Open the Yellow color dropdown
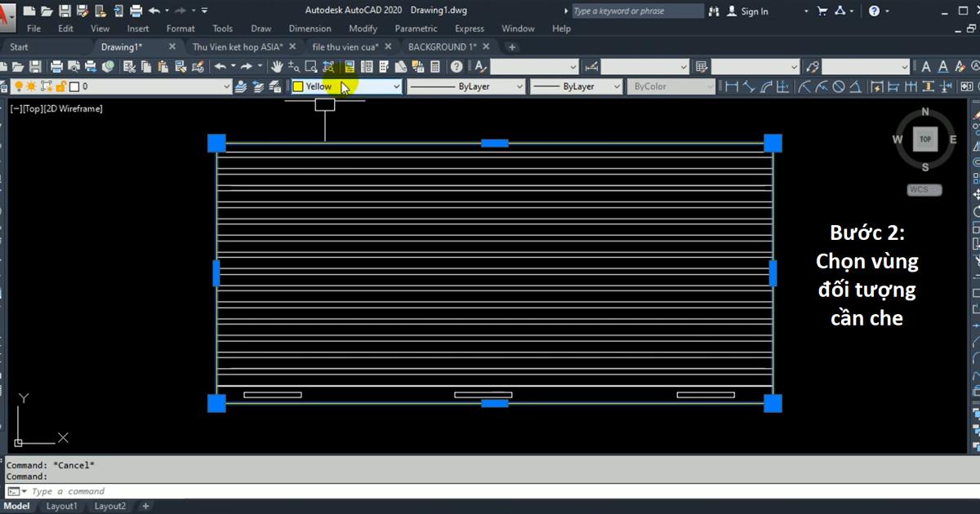The height and width of the screenshot is (514, 980). pos(397,86)
